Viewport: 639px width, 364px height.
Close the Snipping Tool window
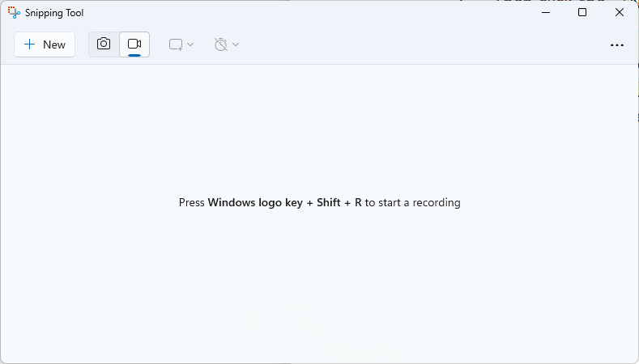pos(620,12)
